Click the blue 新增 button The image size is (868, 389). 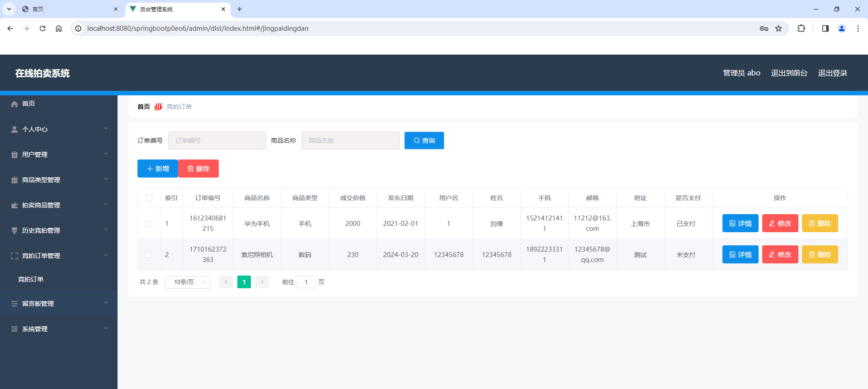tap(158, 169)
